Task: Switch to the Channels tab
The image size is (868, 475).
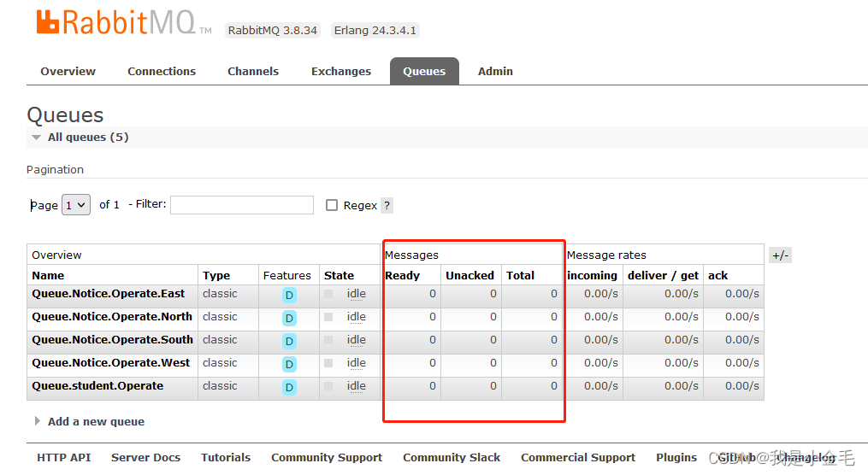Action: [x=253, y=71]
